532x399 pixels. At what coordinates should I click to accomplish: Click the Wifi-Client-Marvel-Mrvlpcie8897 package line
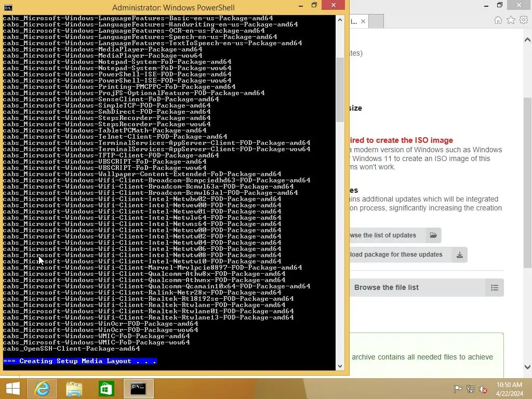click(x=152, y=268)
